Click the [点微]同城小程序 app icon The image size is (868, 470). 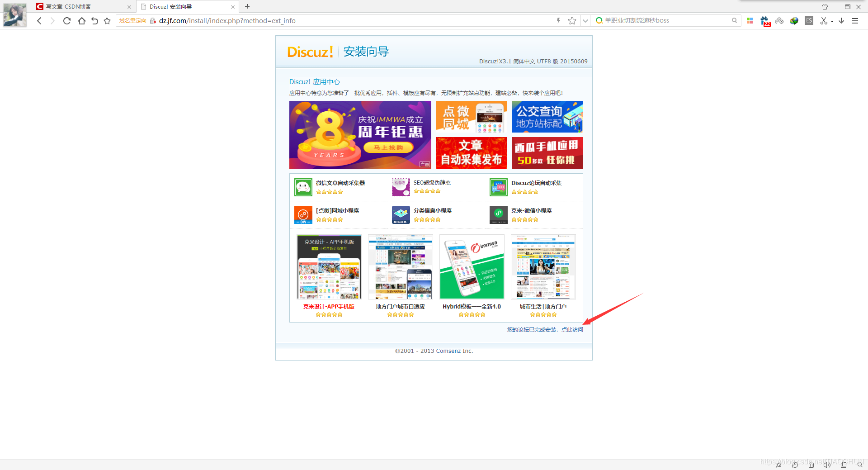303,215
